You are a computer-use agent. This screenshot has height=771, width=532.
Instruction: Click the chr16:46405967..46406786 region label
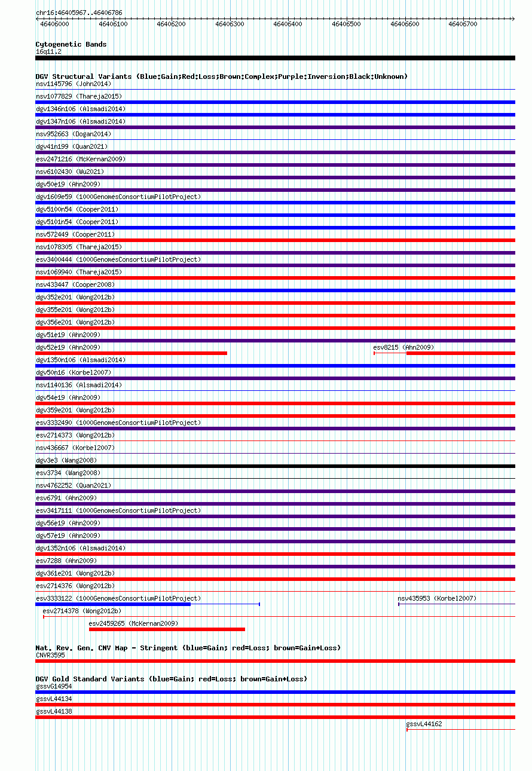(79, 13)
